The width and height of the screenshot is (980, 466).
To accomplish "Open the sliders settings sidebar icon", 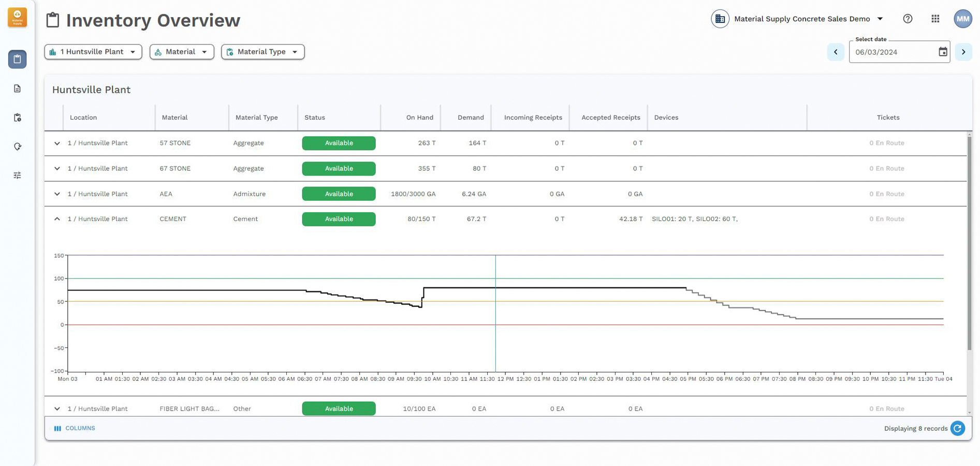I will pyautogui.click(x=17, y=176).
